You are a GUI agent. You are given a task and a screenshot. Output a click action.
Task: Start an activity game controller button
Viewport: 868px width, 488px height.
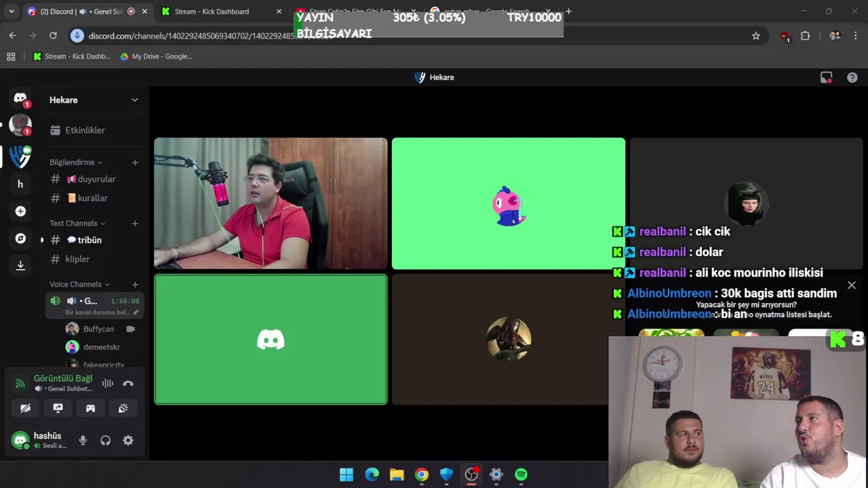point(90,408)
